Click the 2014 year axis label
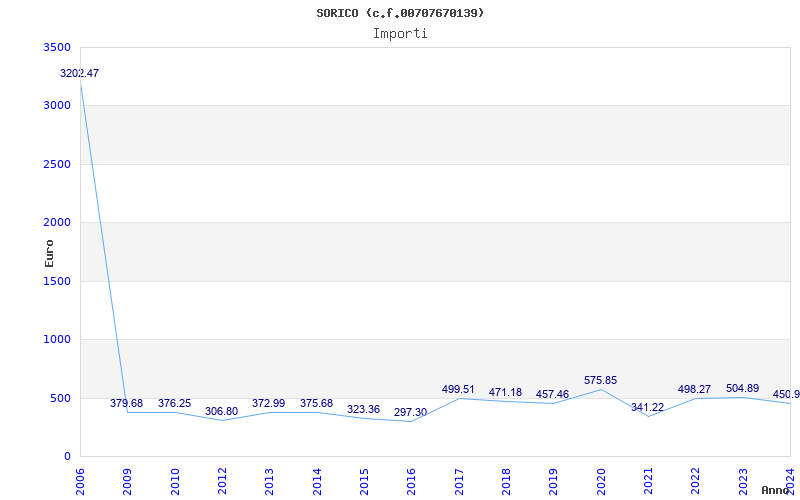This screenshot has width=800, height=500. 317,481
